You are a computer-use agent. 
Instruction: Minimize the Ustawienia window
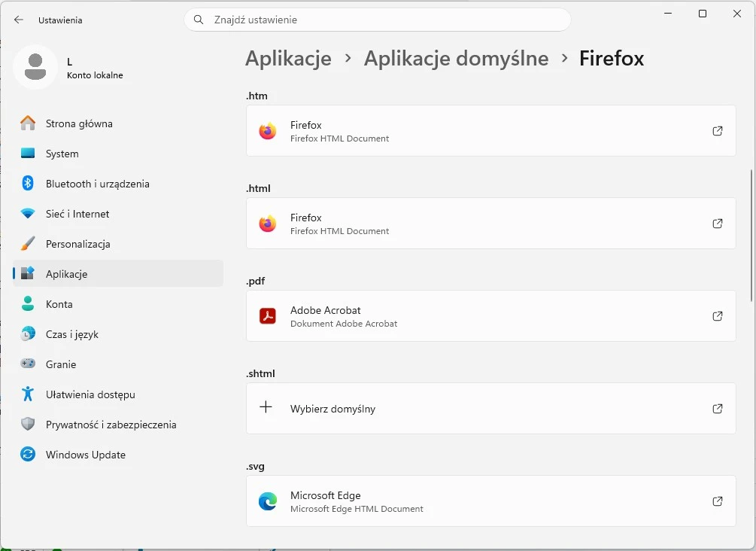(x=668, y=14)
